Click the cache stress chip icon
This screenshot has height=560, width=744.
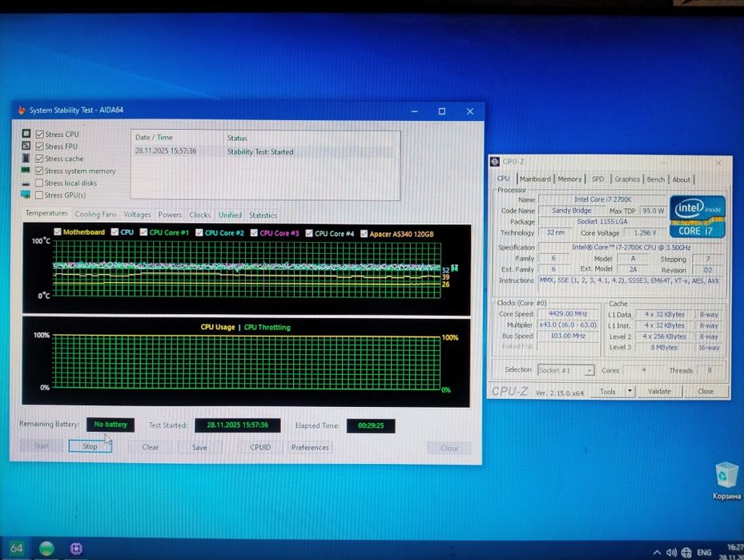(26, 158)
